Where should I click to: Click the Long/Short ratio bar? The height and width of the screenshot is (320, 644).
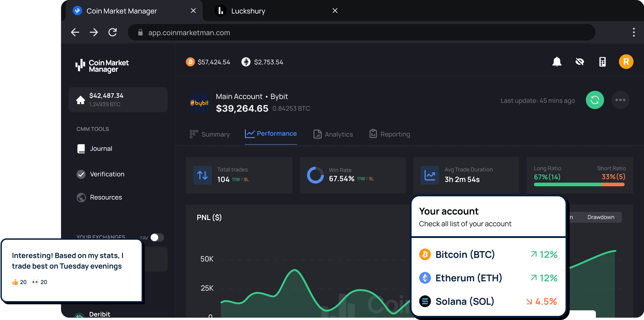click(579, 185)
